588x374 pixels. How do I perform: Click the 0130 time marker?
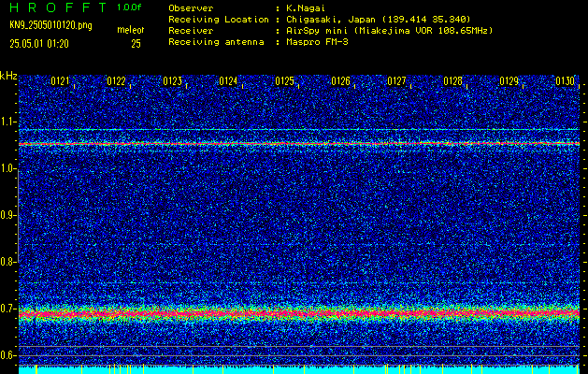click(x=566, y=81)
